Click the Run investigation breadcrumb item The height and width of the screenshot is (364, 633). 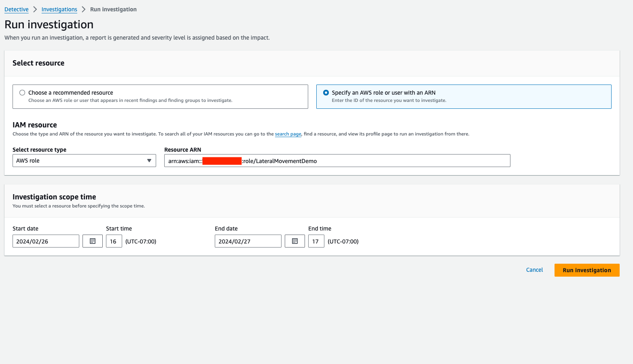tap(113, 9)
